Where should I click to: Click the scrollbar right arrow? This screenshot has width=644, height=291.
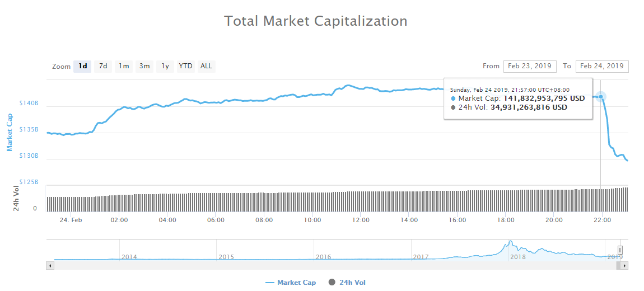pyautogui.click(x=625, y=266)
